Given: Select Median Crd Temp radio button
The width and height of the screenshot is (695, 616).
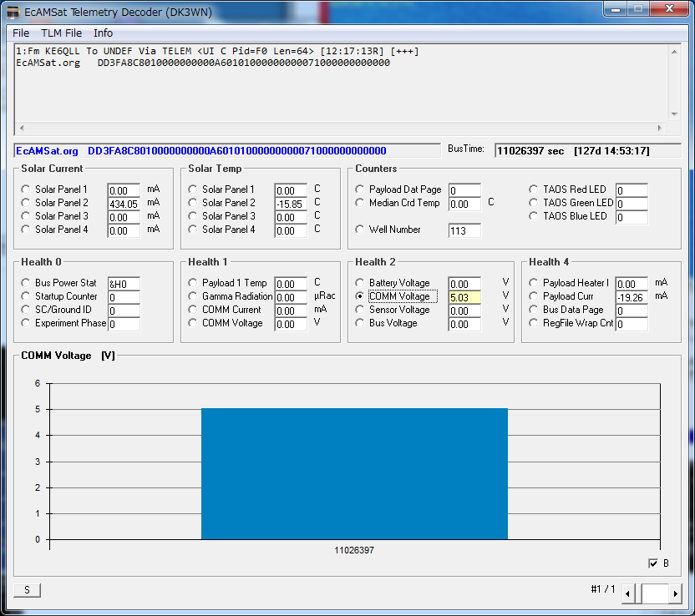Looking at the screenshot, I should click(360, 203).
